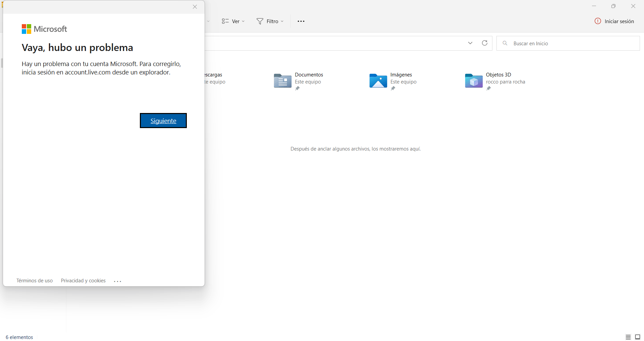Open the Filtro dropdown
Viewport: 644px width, 341px height.
(x=270, y=21)
